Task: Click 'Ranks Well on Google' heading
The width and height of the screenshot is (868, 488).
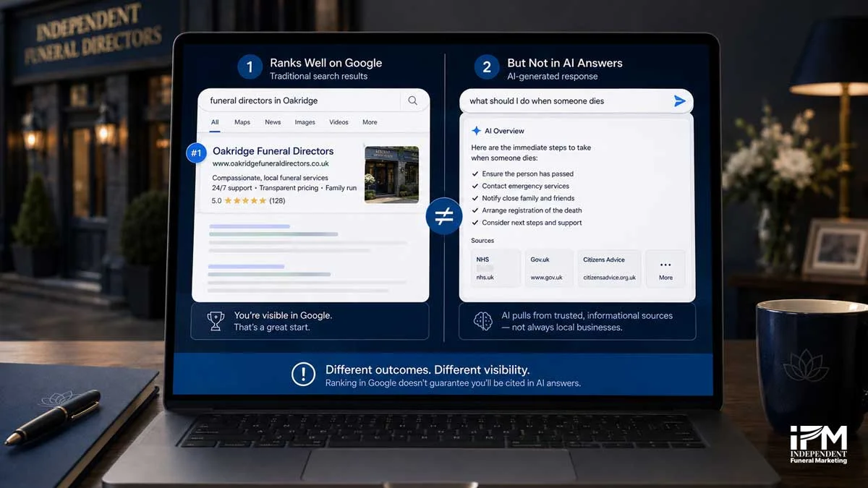Action: (325, 63)
